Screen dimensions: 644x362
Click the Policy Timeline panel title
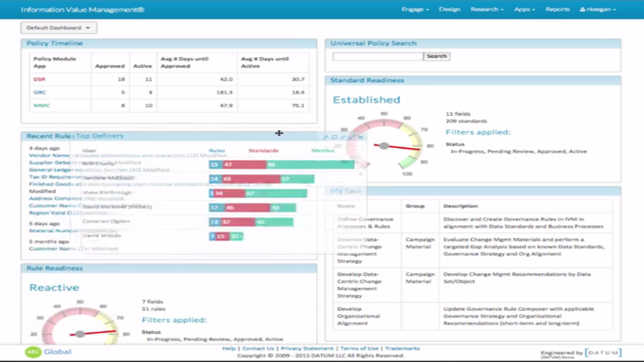point(55,43)
